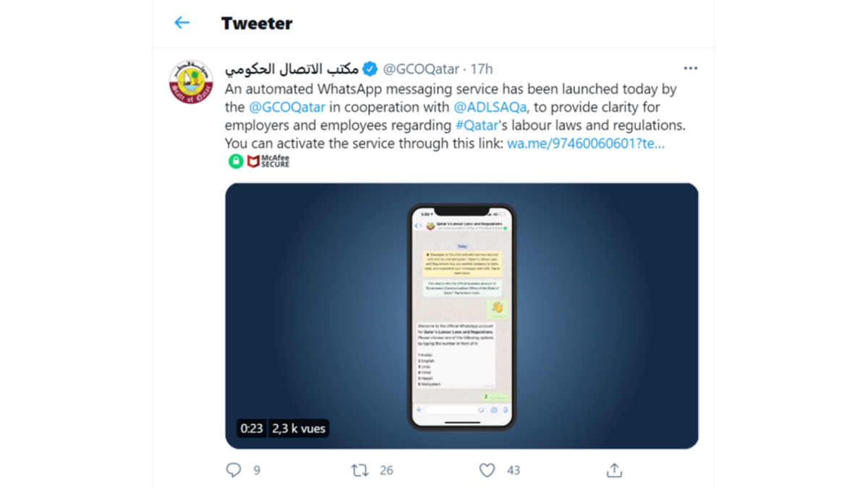Click the 0:23 video duration label
Viewport: 868px width, 488px height.
pyautogui.click(x=252, y=429)
